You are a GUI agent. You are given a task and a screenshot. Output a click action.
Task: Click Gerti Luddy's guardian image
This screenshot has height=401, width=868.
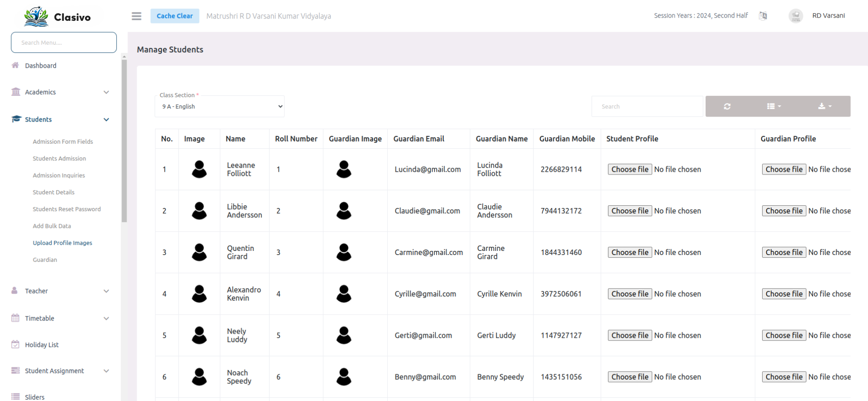tap(344, 335)
